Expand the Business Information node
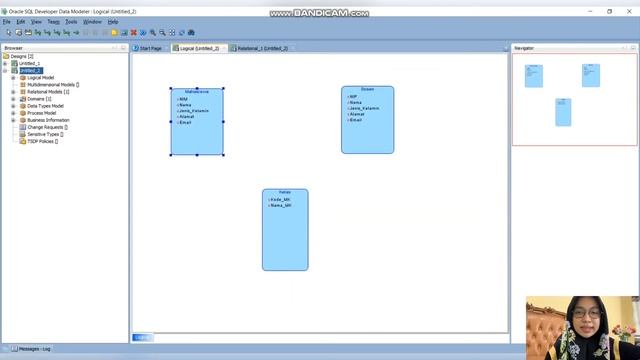The width and height of the screenshot is (640, 360). pos(13,120)
